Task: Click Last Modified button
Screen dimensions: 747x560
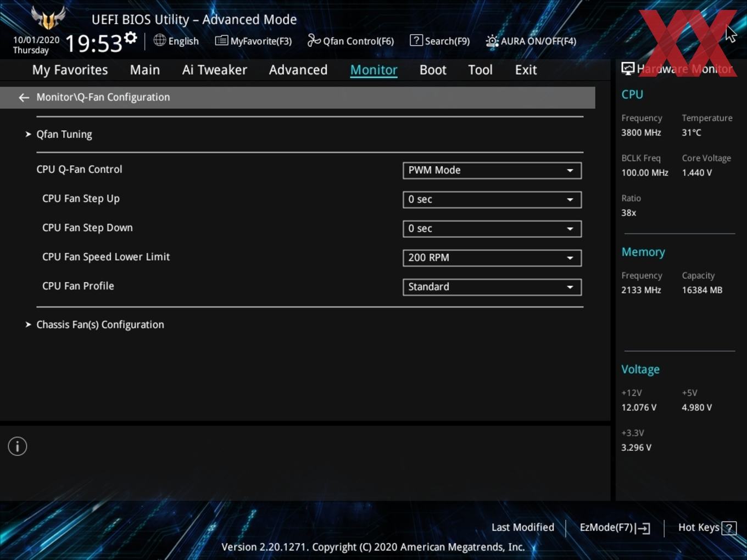Action: [523, 528]
